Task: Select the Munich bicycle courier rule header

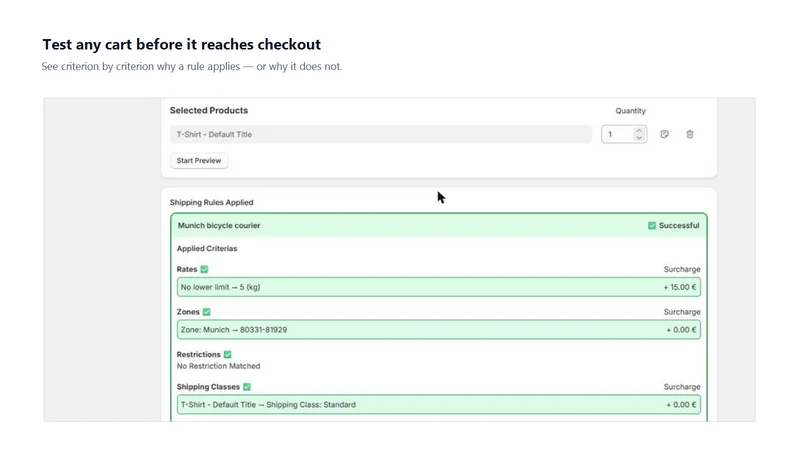Action: pos(439,226)
